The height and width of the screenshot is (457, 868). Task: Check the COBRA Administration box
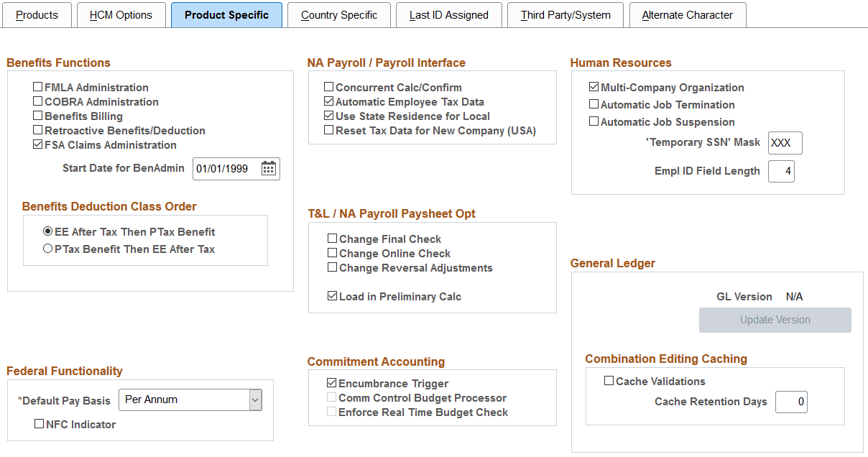click(37, 101)
